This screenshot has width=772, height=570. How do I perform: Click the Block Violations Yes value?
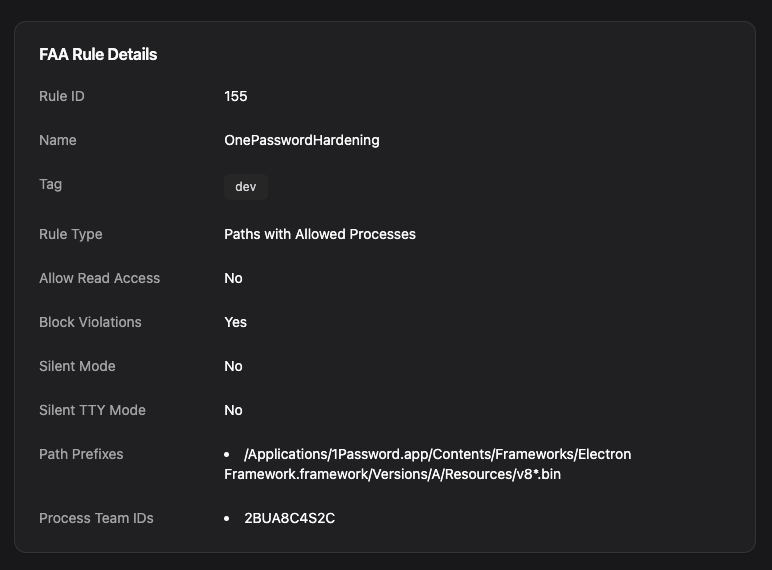coord(236,322)
